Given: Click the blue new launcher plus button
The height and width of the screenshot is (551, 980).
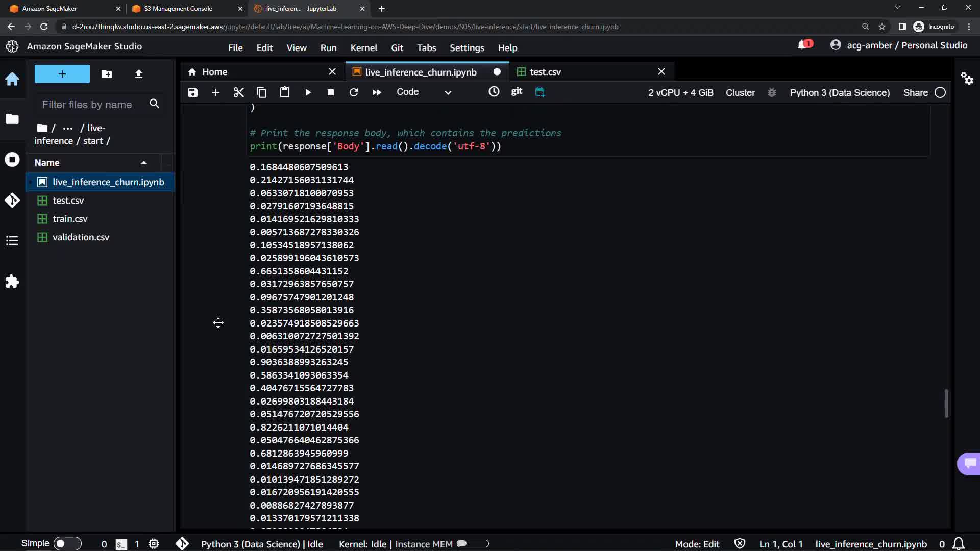Looking at the screenshot, I should click(62, 74).
